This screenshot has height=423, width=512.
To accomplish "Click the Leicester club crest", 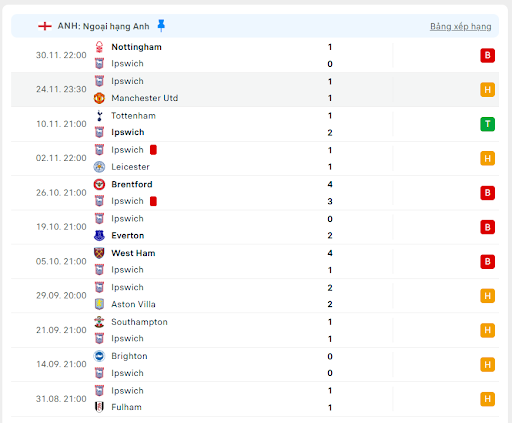I will click(x=99, y=167).
